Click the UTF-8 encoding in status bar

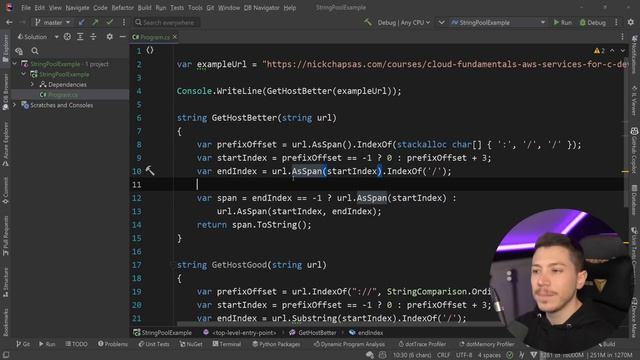point(464,355)
